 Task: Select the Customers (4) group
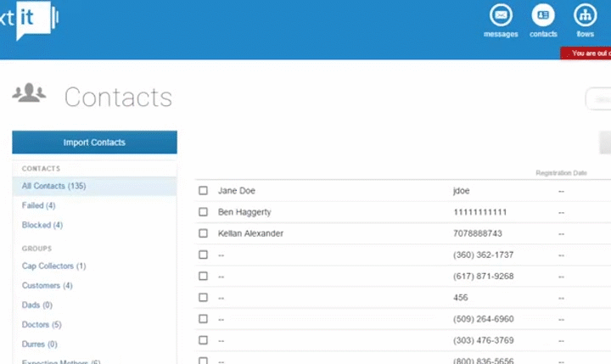[x=47, y=286]
